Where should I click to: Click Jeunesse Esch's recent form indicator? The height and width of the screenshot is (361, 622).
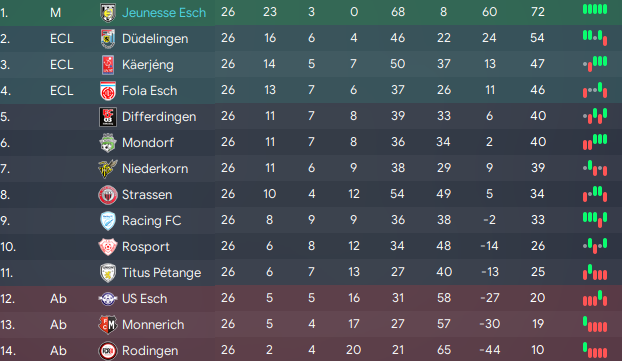click(x=595, y=9)
